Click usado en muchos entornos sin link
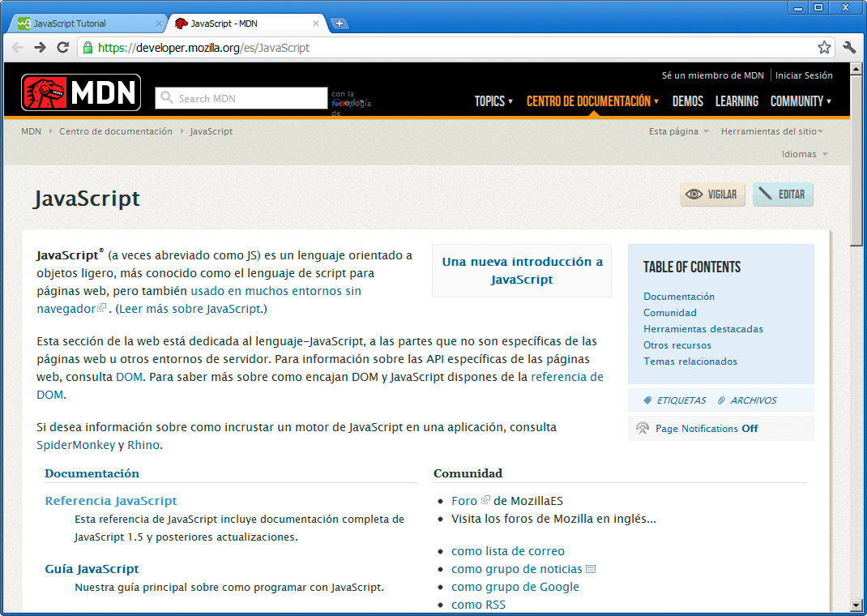867x616 pixels. coord(276,291)
